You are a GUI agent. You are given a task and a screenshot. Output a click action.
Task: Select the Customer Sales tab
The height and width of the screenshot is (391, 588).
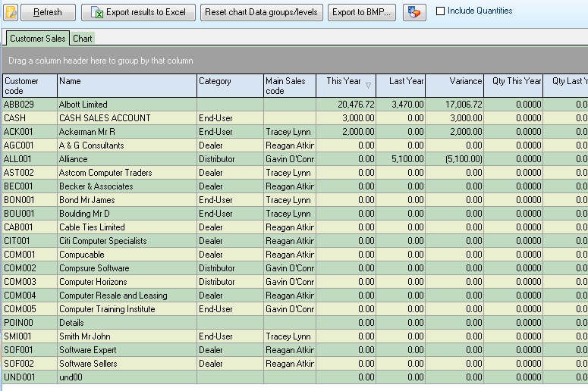pyautogui.click(x=37, y=39)
